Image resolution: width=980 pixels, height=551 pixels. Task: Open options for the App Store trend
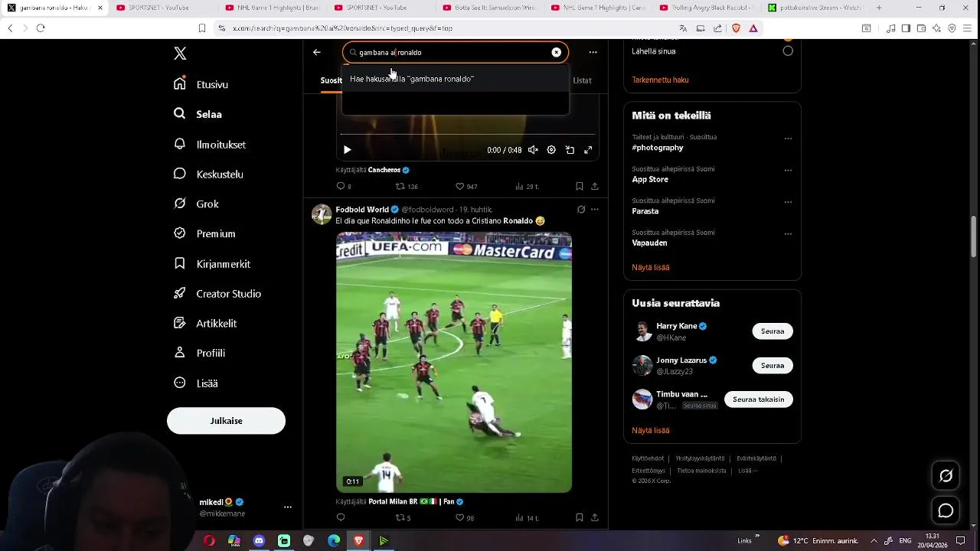[788, 171]
